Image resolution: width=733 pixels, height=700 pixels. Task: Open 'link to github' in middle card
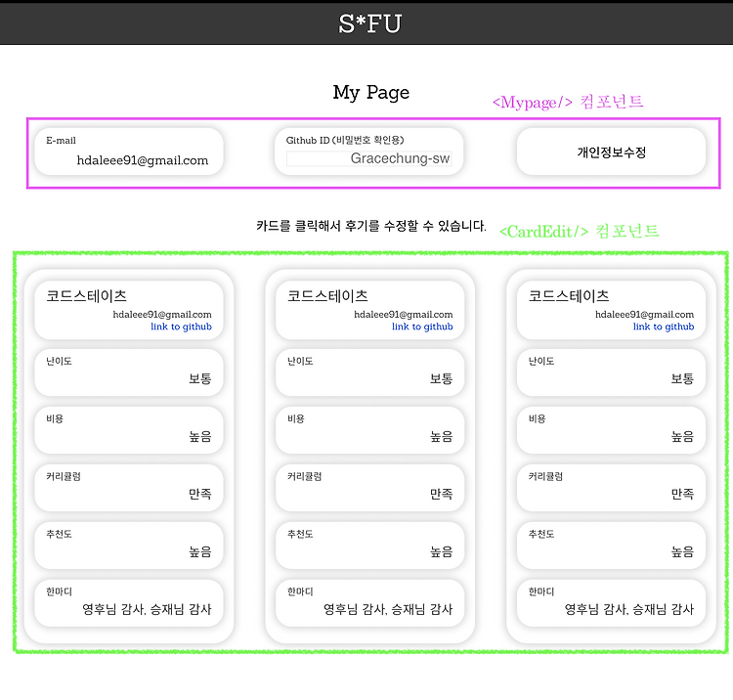pyautogui.click(x=422, y=327)
